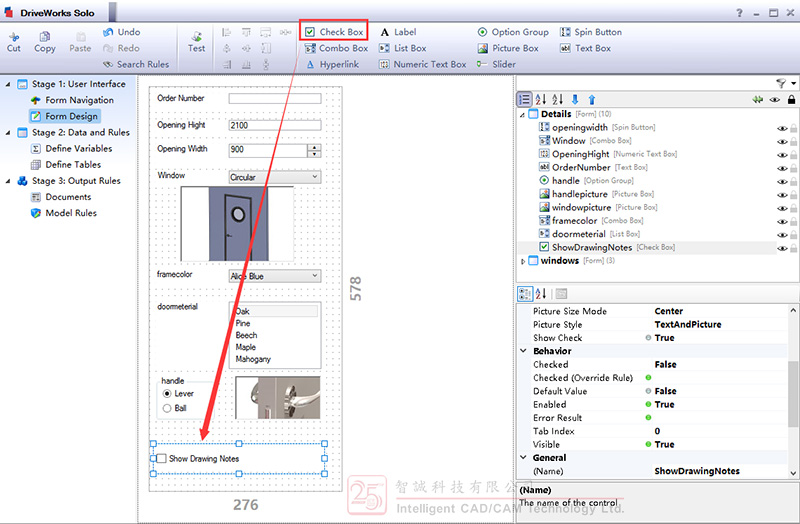Click the Test button

[x=196, y=42]
